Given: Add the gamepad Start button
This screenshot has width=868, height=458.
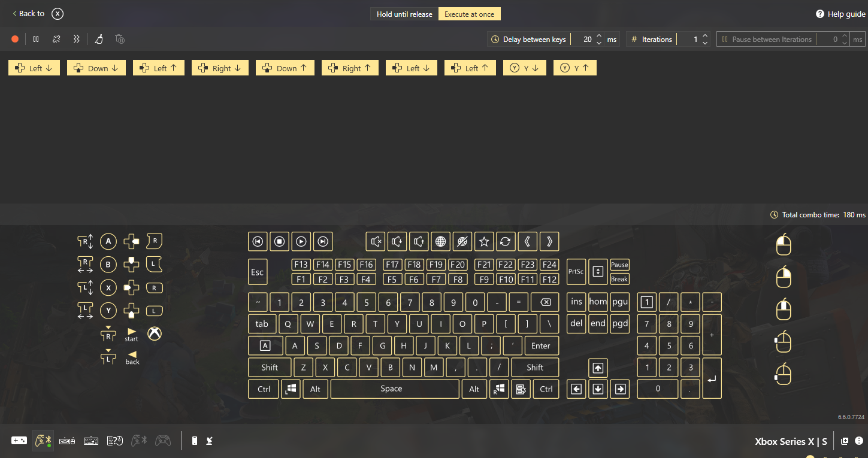Looking at the screenshot, I should click(x=132, y=335).
